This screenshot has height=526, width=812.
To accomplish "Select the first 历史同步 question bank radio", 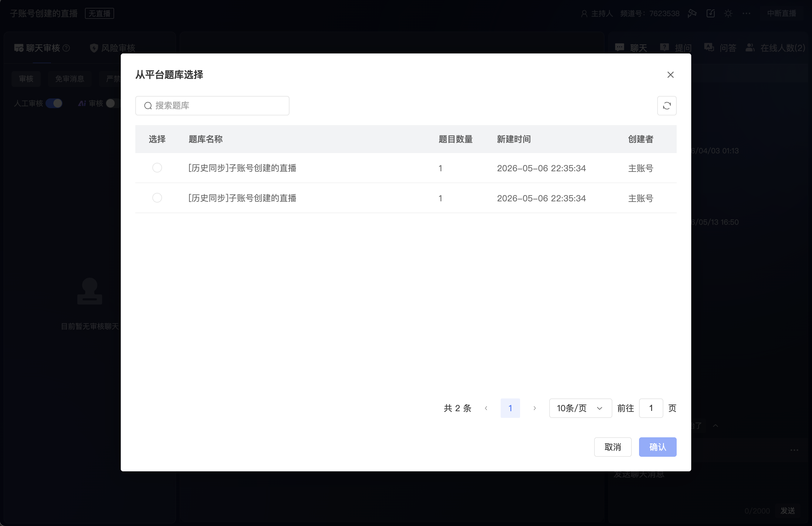I will pyautogui.click(x=157, y=168).
